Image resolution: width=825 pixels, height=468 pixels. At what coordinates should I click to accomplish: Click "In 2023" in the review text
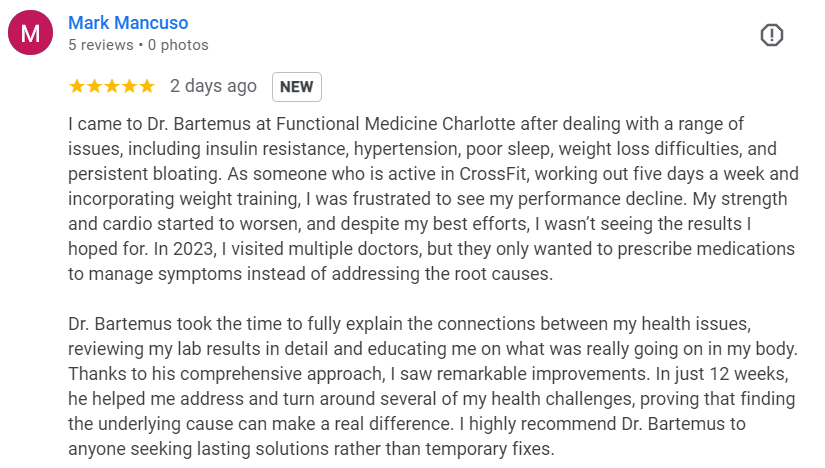(x=135, y=248)
